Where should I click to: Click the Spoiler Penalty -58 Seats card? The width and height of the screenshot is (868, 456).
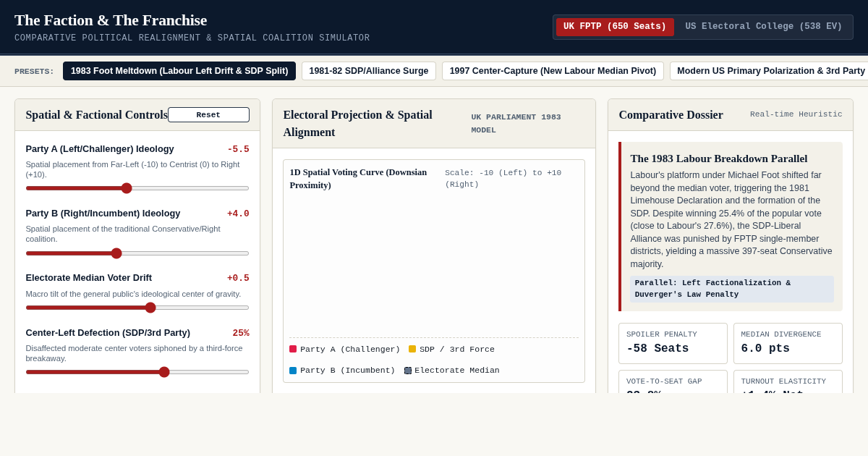coord(673,343)
